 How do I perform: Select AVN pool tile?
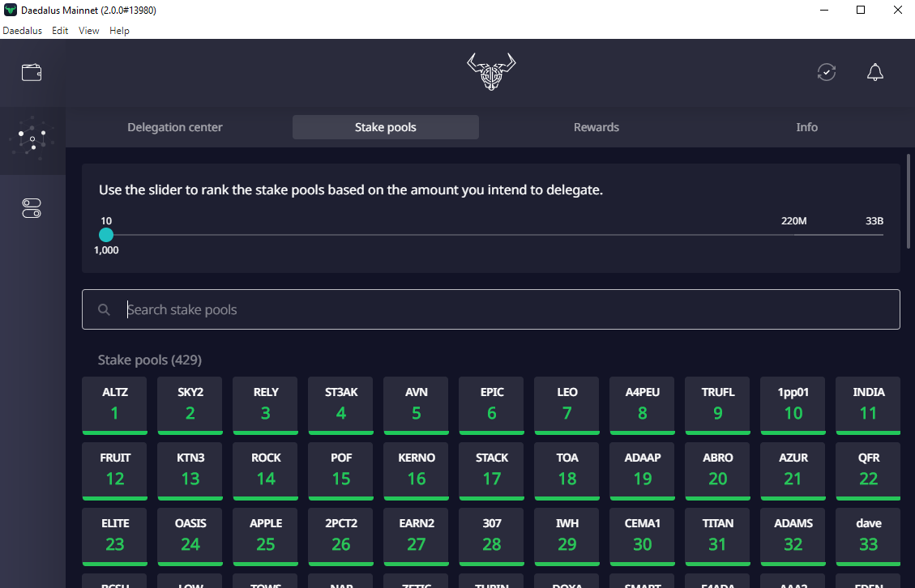416,406
